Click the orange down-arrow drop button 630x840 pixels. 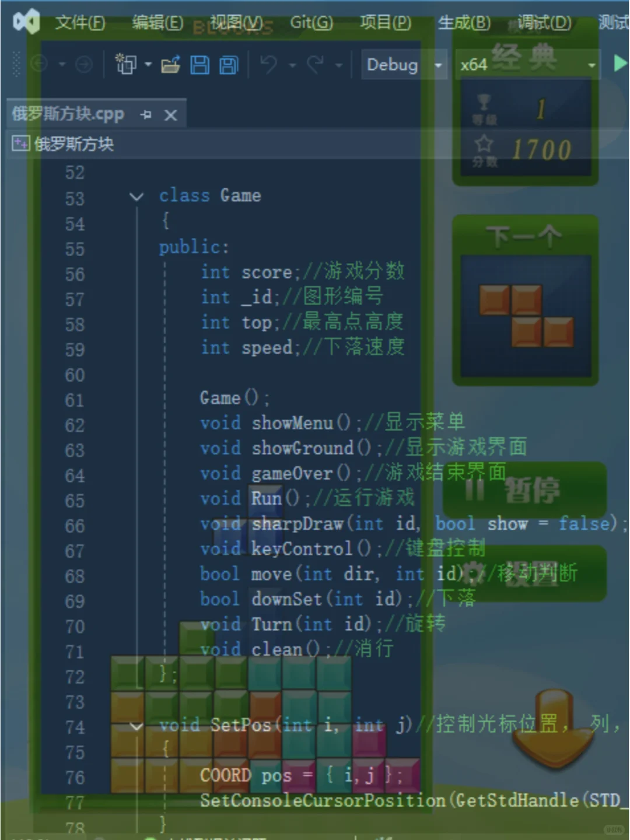[x=554, y=729]
